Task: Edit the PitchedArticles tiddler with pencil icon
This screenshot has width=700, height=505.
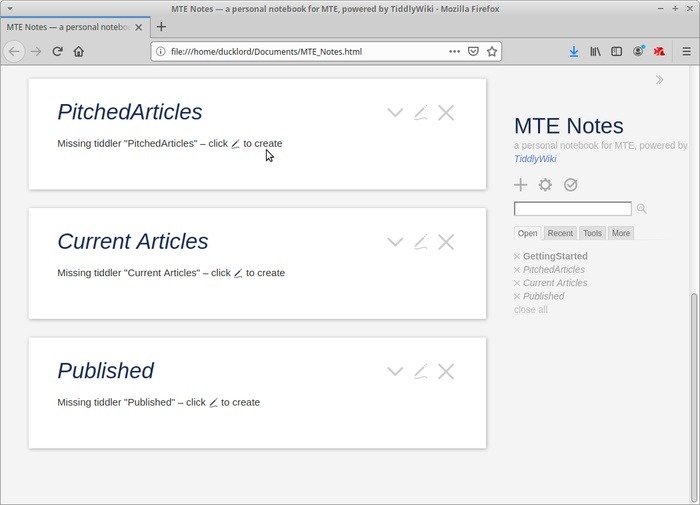Action: pyautogui.click(x=421, y=113)
